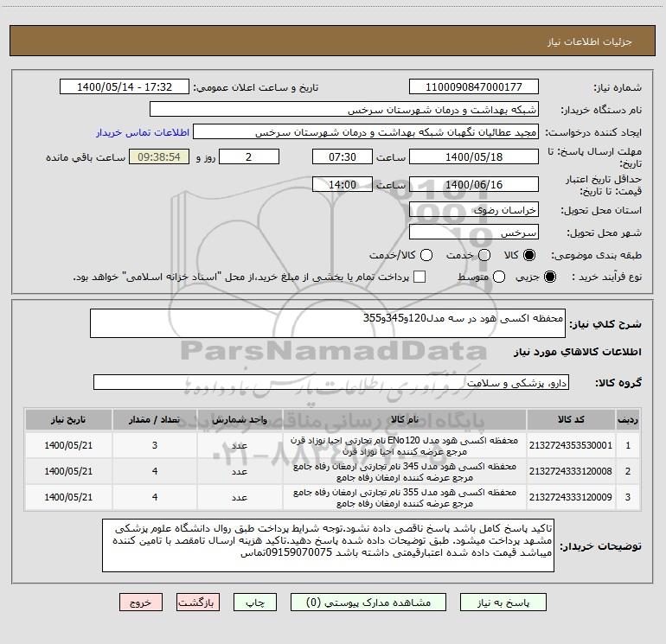Image resolution: width=666 pixels, height=644 pixels.
Task: Click the item name with model 355
Action: click(405, 498)
